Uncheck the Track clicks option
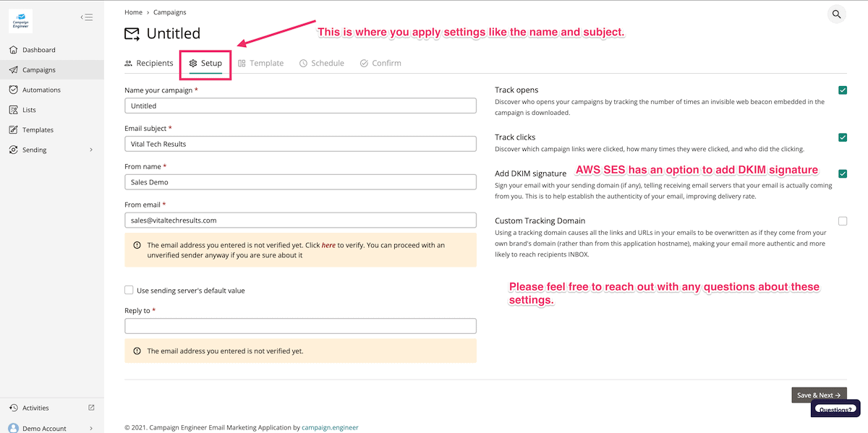The width and height of the screenshot is (868, 433). pos(843,137)
